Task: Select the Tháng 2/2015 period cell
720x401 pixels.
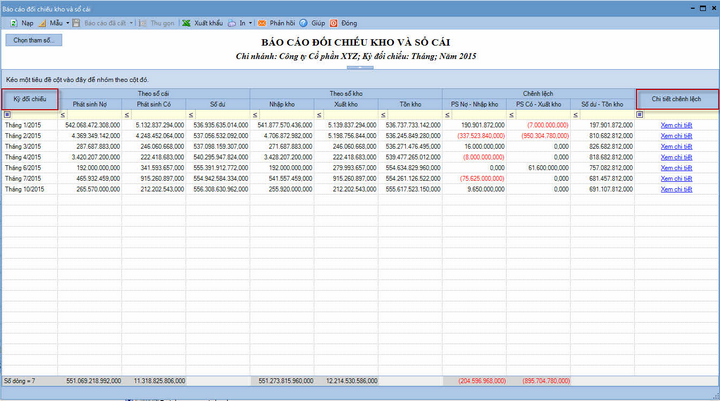Action: [x=30, y=136]
